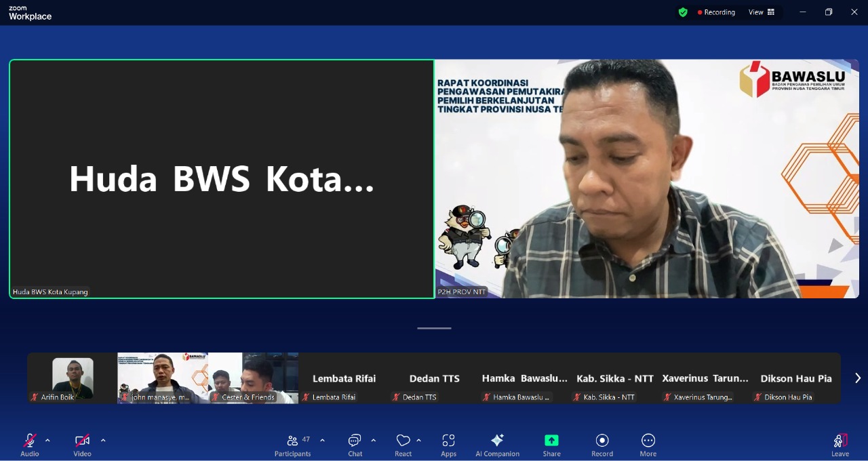Click the Zoom Workplace logo
868x461 pixels.
[x=30, y=12]
